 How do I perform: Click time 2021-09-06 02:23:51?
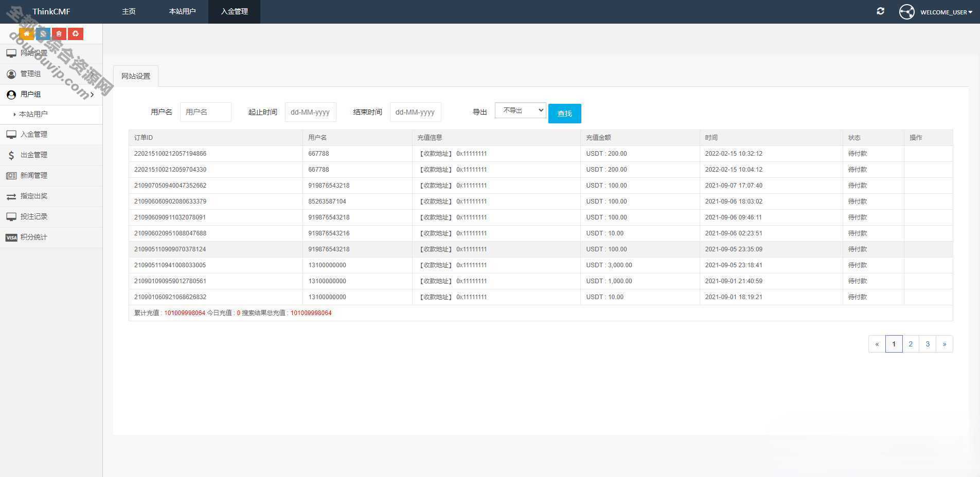(734, 233)
